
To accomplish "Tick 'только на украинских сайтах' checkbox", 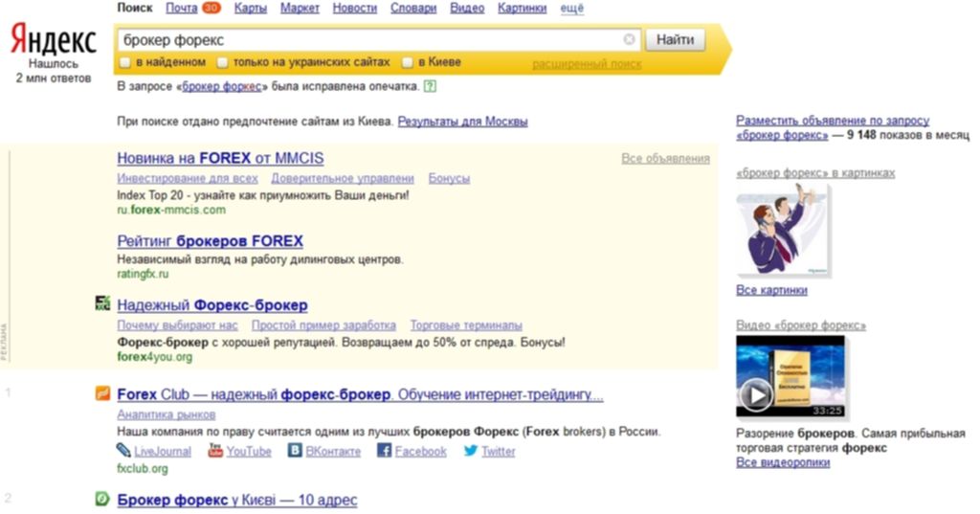I will pos(222,62).
